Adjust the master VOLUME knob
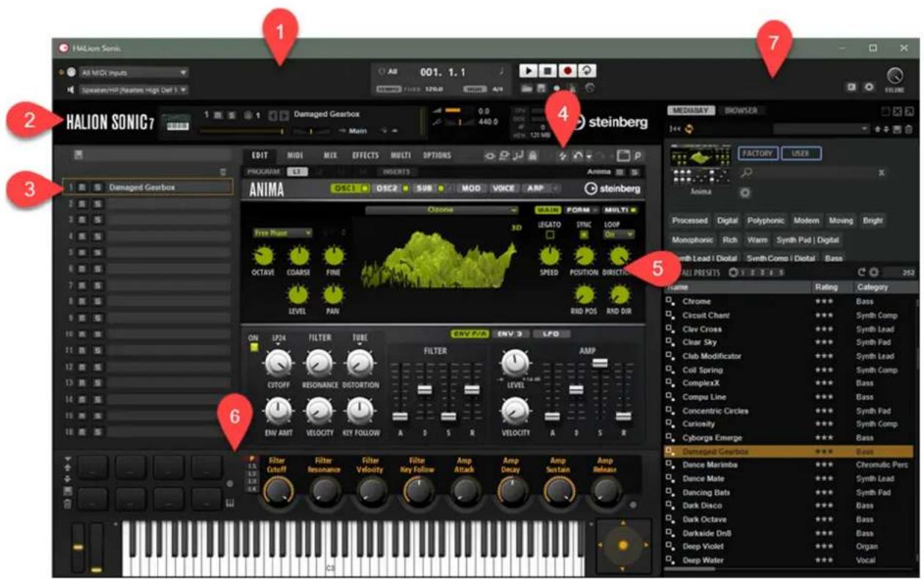Image resolution: width=924 pixels, height=579 pixels. tap(895, 76)
